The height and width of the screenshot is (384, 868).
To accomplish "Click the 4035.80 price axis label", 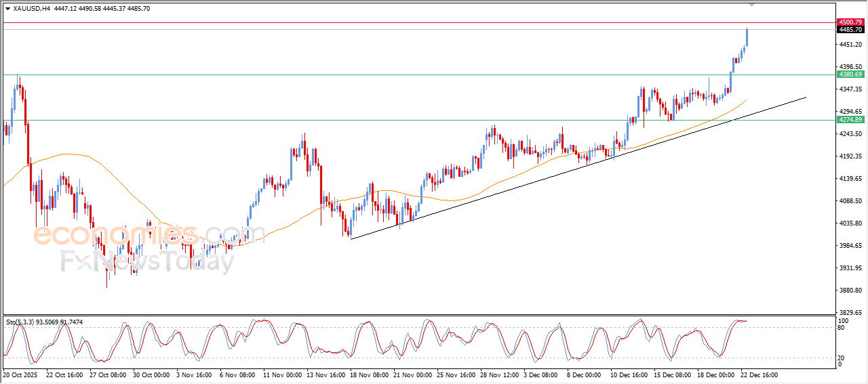I will point(850,223).
